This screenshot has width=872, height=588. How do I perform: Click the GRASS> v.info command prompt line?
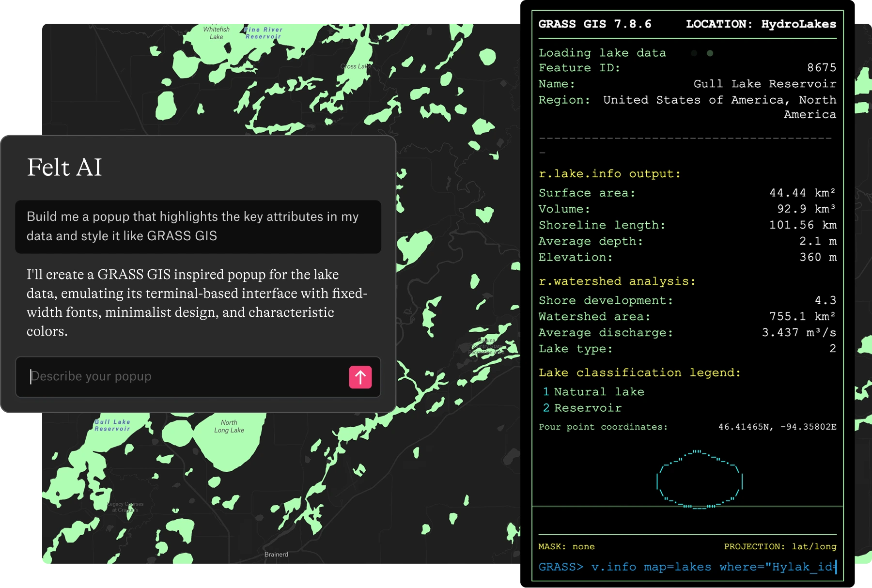pos(687,567)
